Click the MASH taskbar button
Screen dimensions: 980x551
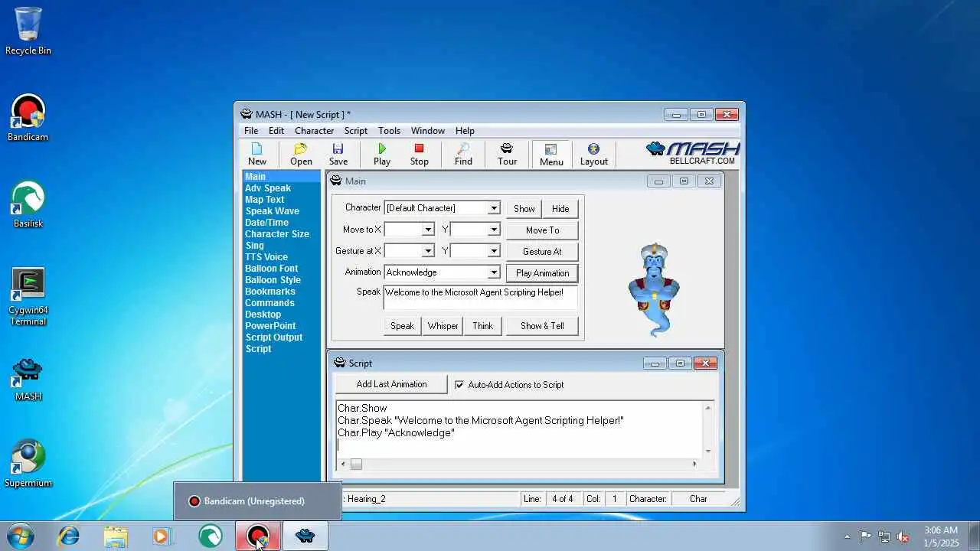305,536
